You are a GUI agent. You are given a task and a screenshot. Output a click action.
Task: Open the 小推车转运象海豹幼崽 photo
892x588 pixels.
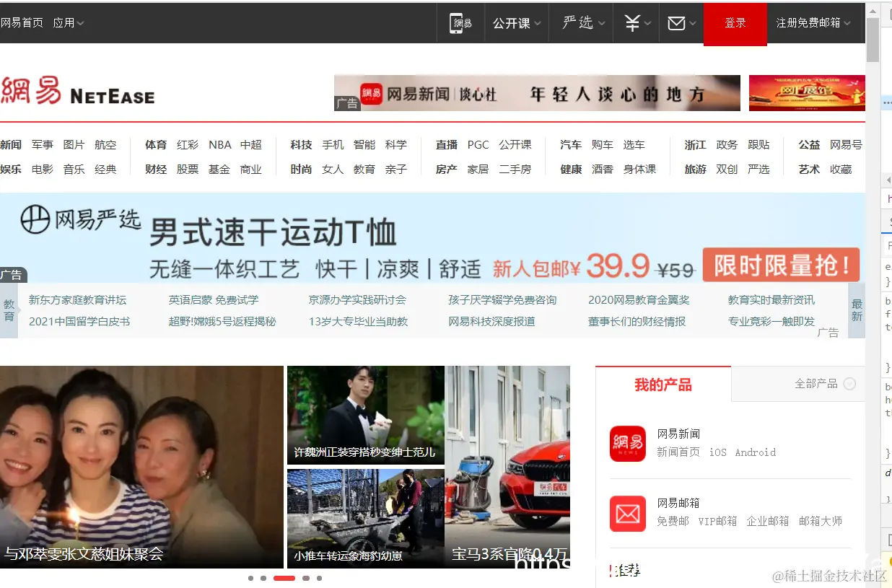[x=366, y=518]
